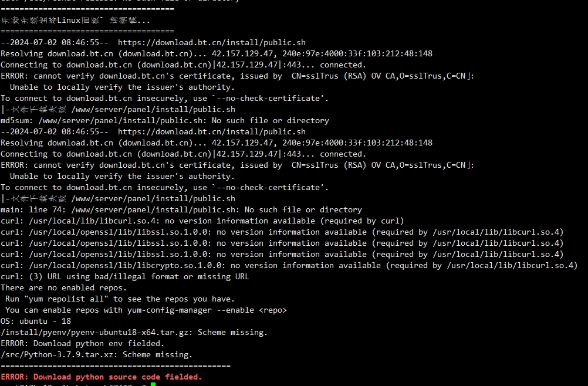Click the red python source code error
The width and height of the screenshot is (588, 386).
pos(102,377)
